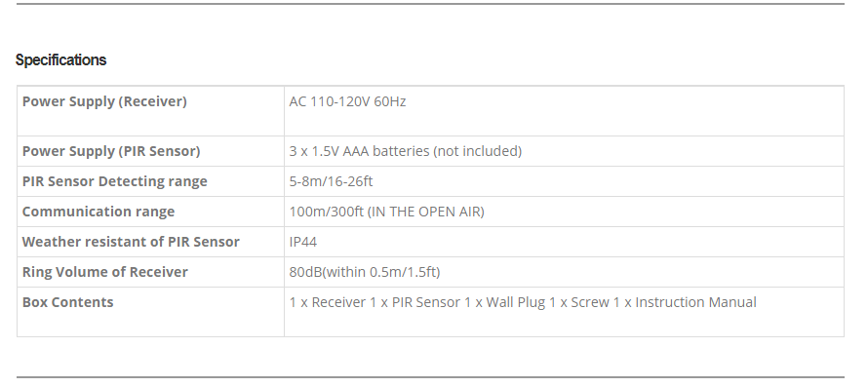This screenshot has height=387, width=868.
Task: Click the IP44 rating value
Action: click(x=302, y=242)
